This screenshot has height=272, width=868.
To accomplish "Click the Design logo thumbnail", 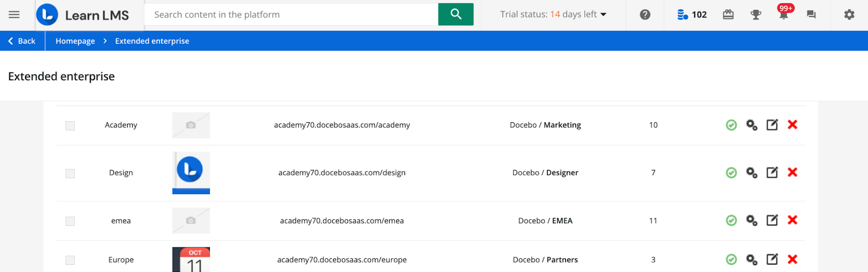I will [191, 173].
